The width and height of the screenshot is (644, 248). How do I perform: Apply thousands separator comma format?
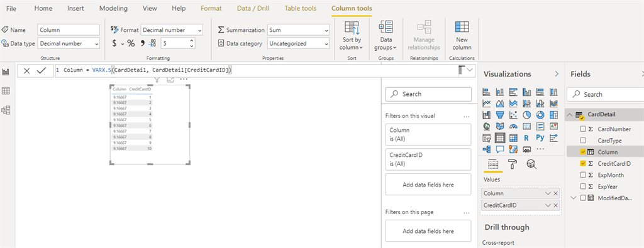pyautogui.click(x=143, y=43)
